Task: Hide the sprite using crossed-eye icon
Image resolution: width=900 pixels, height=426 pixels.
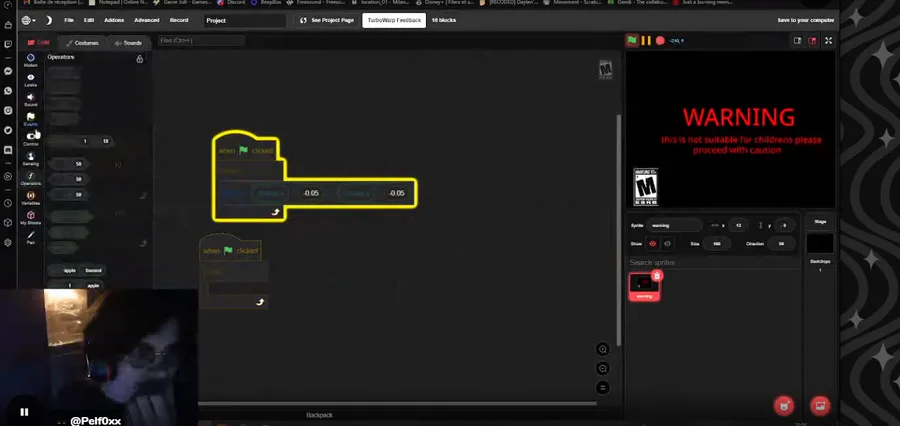Action: pos(667,243)
